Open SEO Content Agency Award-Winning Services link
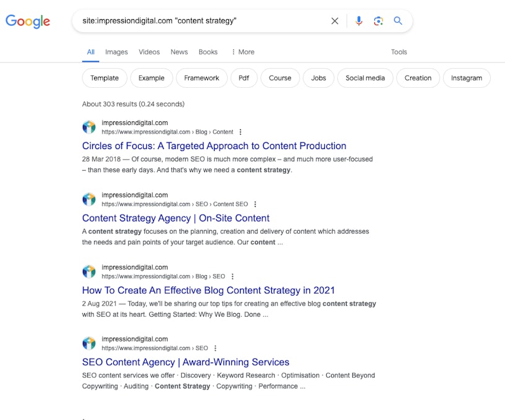This screenshot has width=505, height=420. 186,362
